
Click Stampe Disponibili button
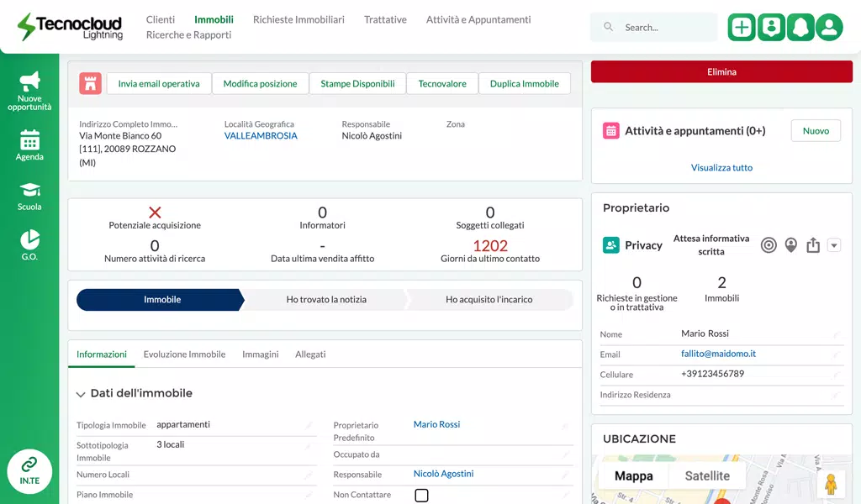[x=357, y=83]
